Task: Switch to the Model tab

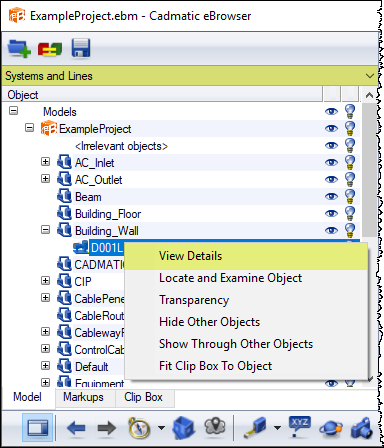Action: [27, 397]
